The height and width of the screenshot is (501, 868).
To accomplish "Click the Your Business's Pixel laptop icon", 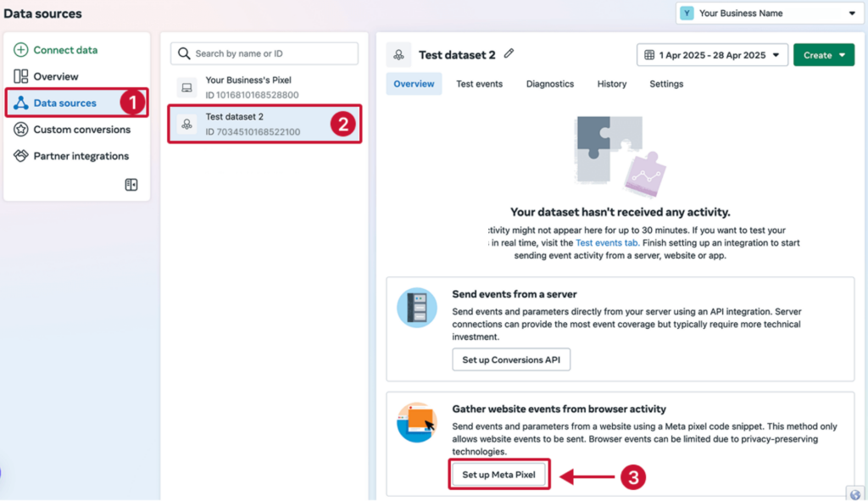I will click(187, 87).
